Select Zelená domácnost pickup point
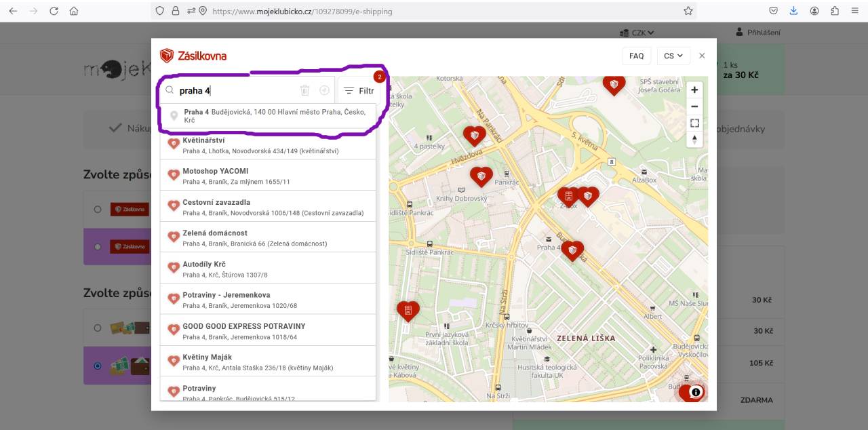 268,237
